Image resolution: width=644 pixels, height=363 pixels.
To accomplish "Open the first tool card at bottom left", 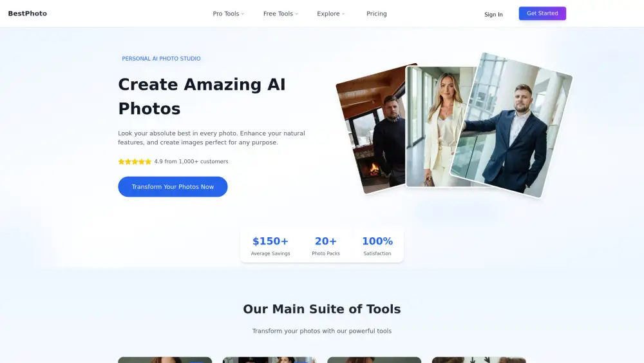I will [x=165, y=360].
